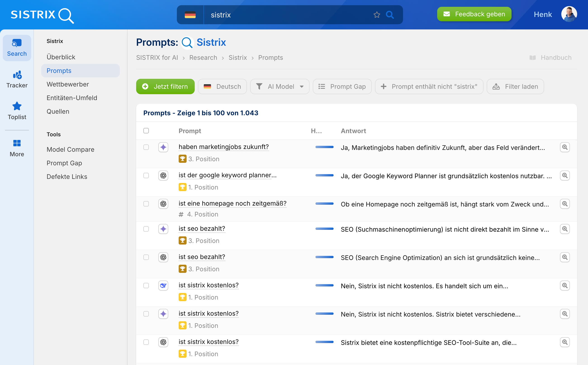Open the 'Filter laden' selector
Image resolution: width=588 pixels, height=365 pixels.
(x=515, y=86)
